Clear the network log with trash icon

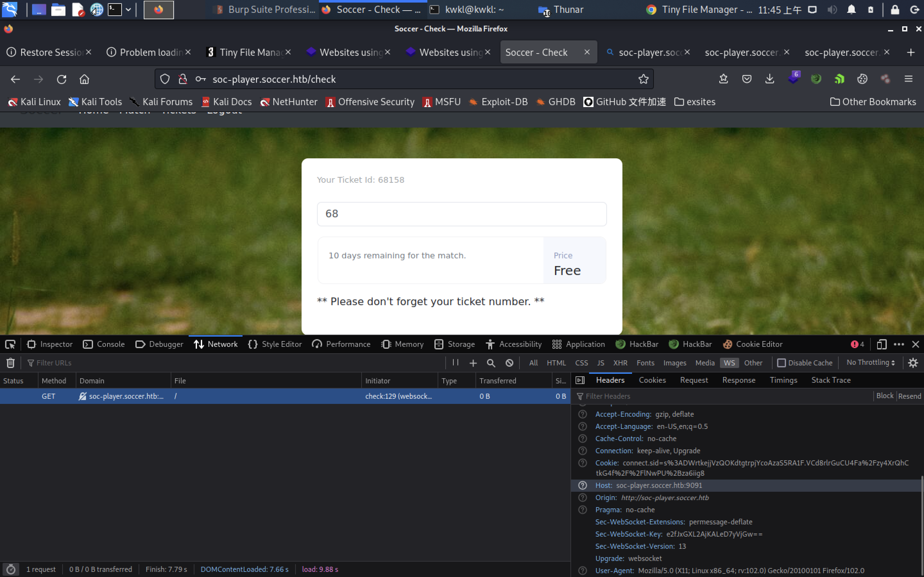[x=11, y=363]
